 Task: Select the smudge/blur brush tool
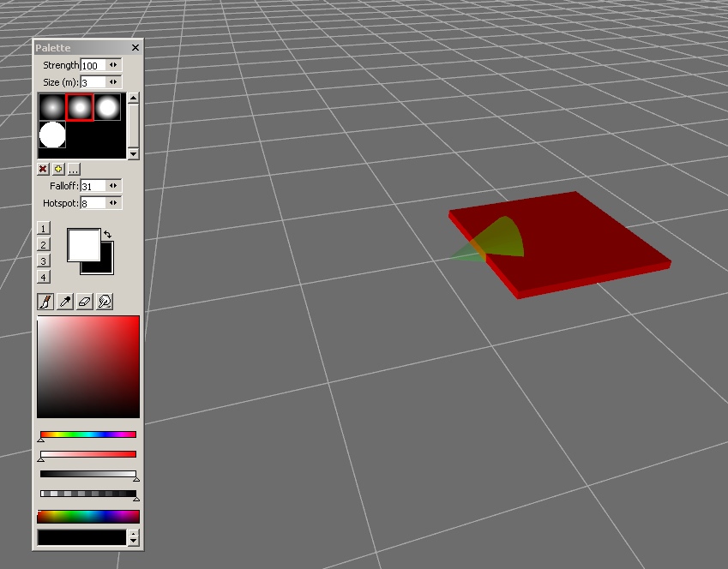[x=105, y=302]
